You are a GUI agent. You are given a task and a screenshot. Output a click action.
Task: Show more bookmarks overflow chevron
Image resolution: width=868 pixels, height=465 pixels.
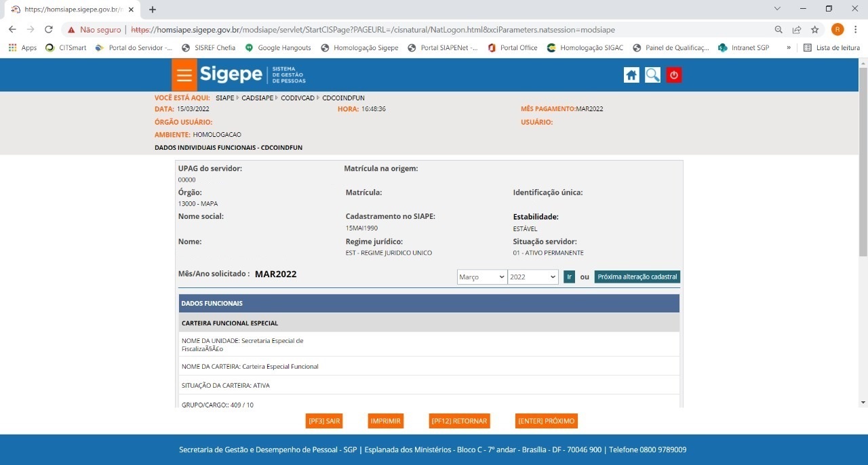[x=789, y=48]
